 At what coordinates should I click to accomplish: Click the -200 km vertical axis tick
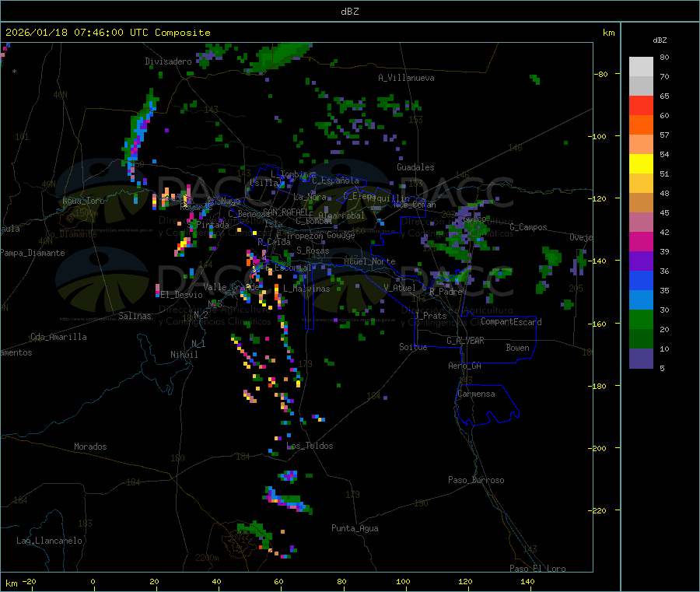pos(599,448)
